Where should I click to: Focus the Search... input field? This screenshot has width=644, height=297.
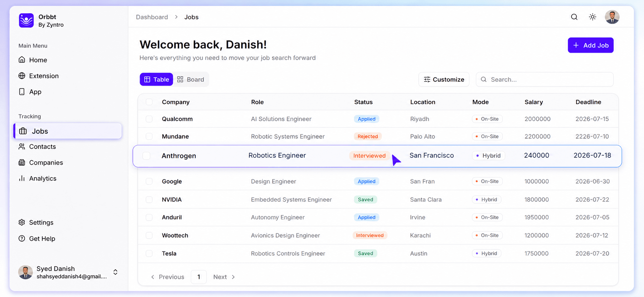click(x=545, y=80)
